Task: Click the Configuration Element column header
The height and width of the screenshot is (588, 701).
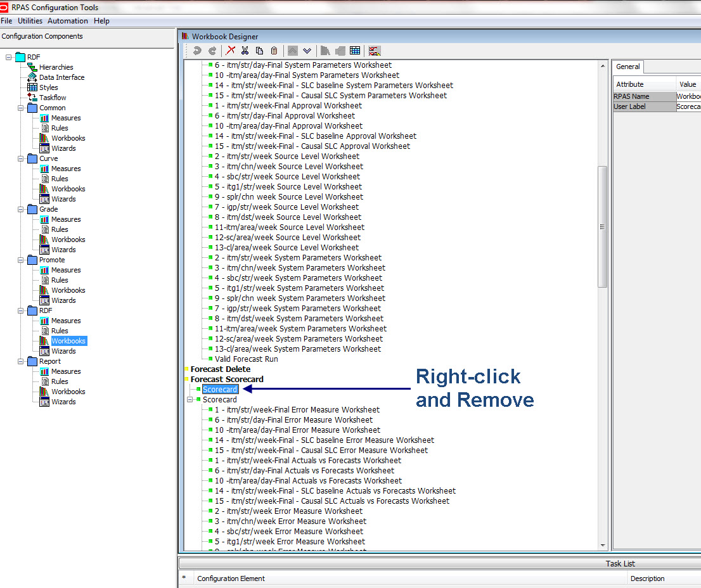Action: [x=409, y=578]
